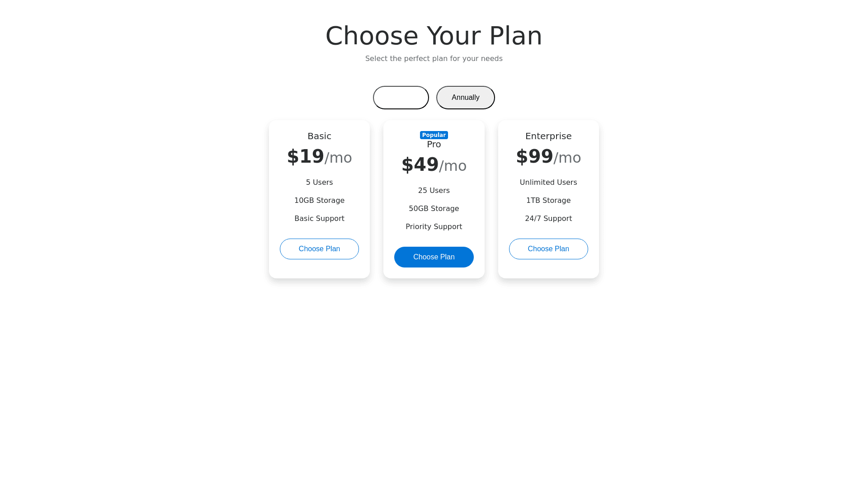The image size is (868, 488).
Task: Click the Unlimited Users feature text
Action: 548,183
